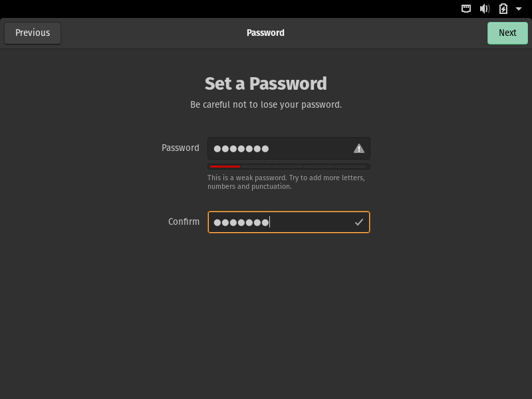The height and width of the screenshot is (399, 532).
Task: Click the weak password warning icon
Action: (x=359, y=148)
